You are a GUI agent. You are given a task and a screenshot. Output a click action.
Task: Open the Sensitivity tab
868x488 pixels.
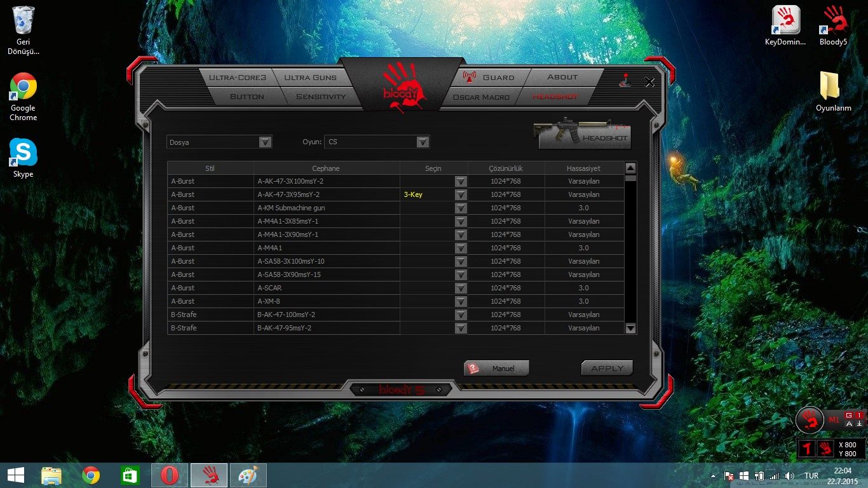(321, 97)
